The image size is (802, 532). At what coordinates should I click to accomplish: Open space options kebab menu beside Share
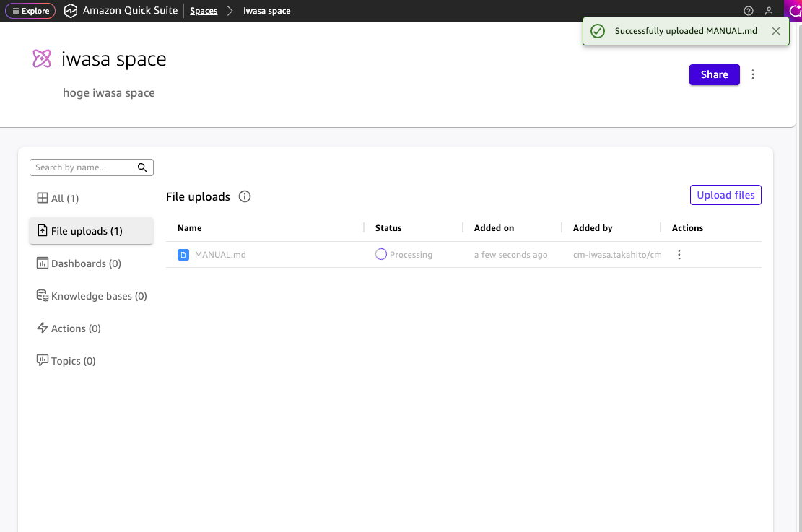[x=753, y=74]
